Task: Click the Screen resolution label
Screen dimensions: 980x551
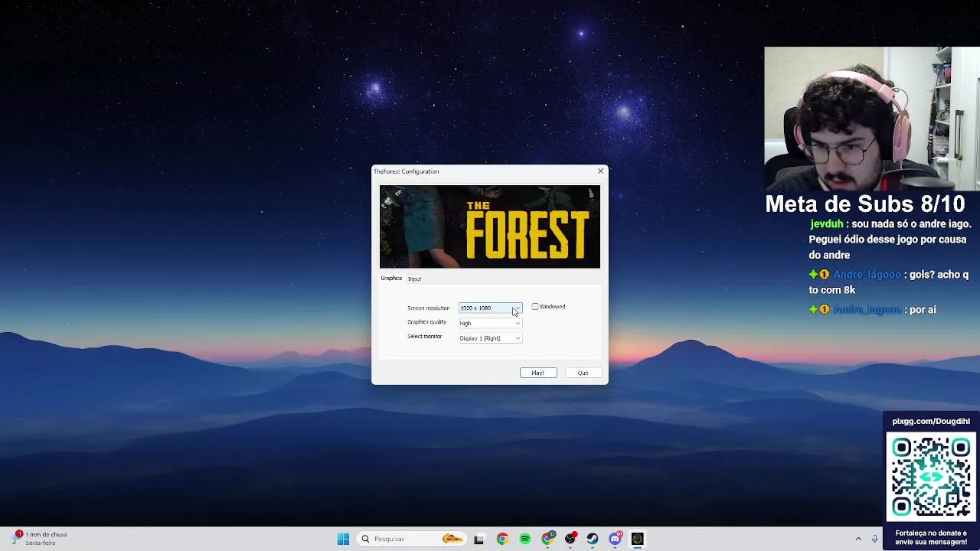Action: [429, 308]
